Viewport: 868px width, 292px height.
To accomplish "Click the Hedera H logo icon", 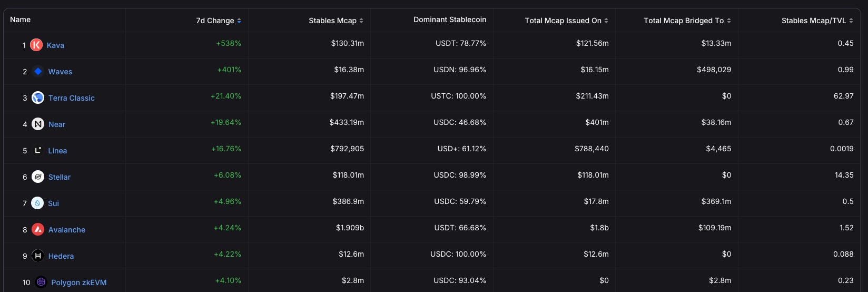I will coord(38,256).
